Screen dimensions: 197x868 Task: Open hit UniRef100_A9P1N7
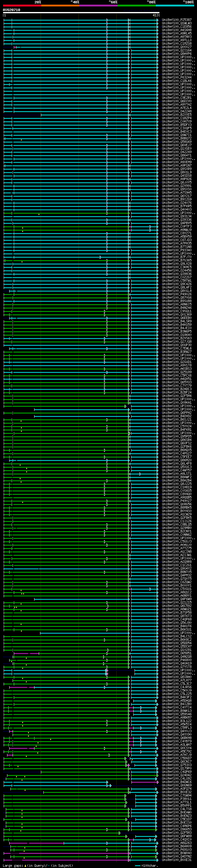coord(177,165)
